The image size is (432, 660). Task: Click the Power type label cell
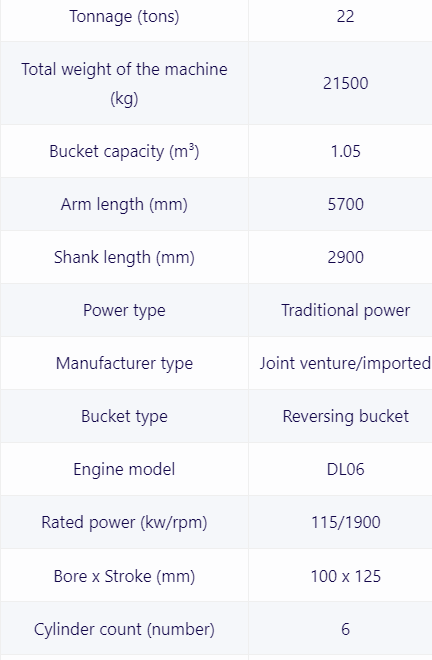[124, 311]
